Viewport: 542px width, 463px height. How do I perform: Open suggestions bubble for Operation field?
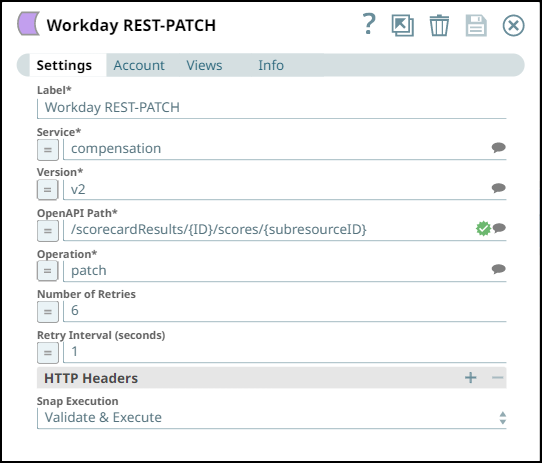[x=498, y=269]
